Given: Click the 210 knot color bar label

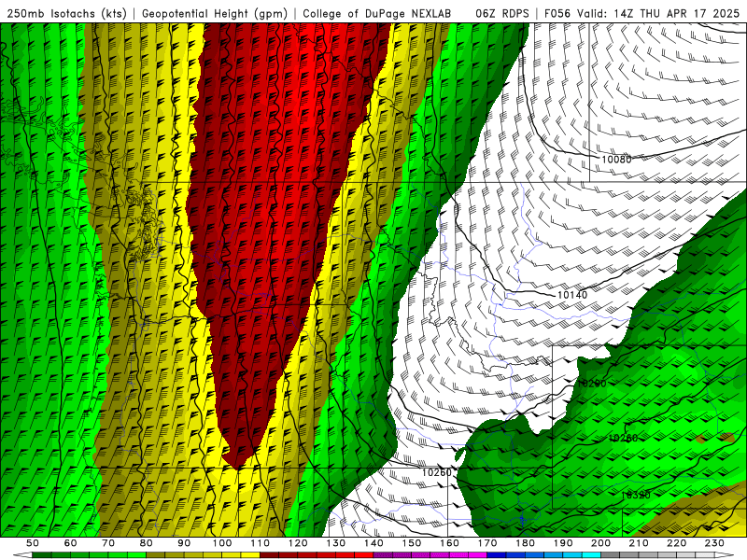Looking at the screenshot, I should pyautogui.click(x=639, y=543).
